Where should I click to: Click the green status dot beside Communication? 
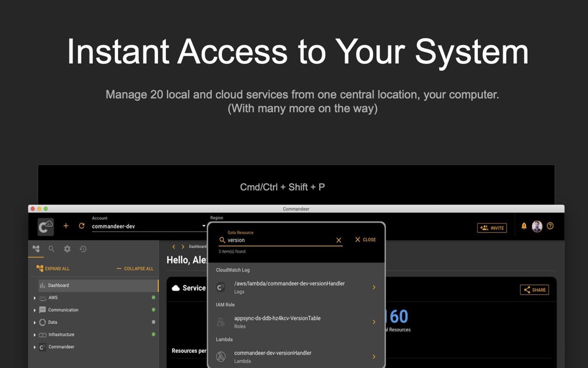point(153,310)
